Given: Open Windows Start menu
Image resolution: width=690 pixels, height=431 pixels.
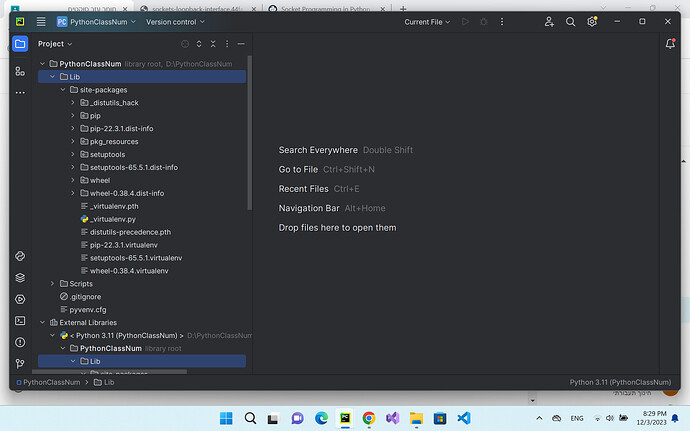Looking at the screenshot, I should [226, 418].
